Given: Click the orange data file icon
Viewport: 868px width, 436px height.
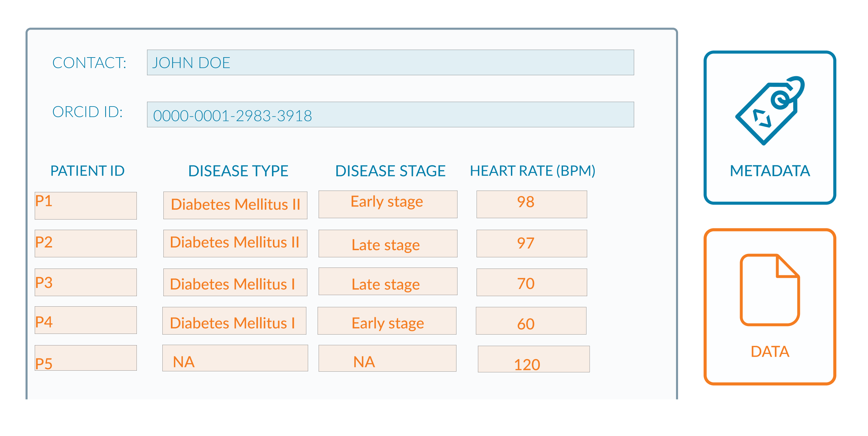Looking at the screenshot, I should (x=770, y=290).
